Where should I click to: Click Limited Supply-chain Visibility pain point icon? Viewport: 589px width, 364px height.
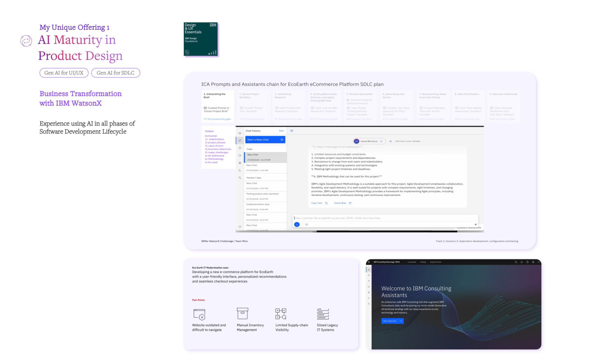(x=281, y=314)
